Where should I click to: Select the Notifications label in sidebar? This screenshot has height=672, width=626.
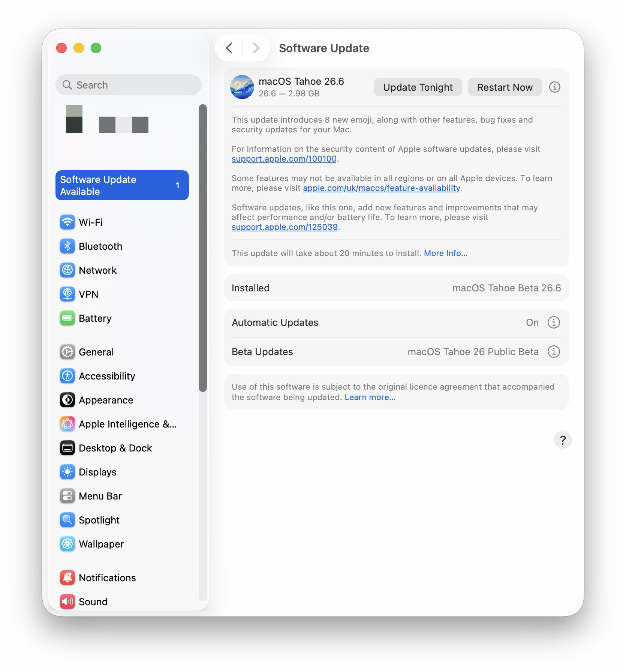click(x=107, y=577)
